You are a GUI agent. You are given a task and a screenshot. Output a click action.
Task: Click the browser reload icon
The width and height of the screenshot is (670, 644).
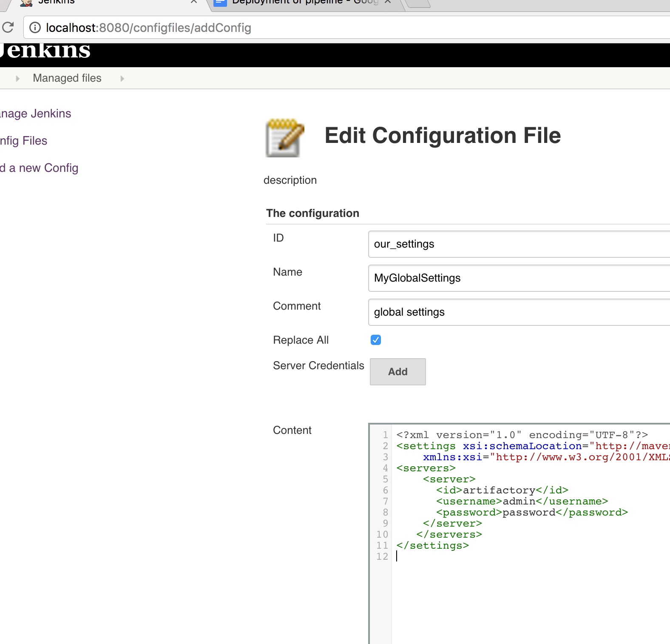(x=8, y=27)
